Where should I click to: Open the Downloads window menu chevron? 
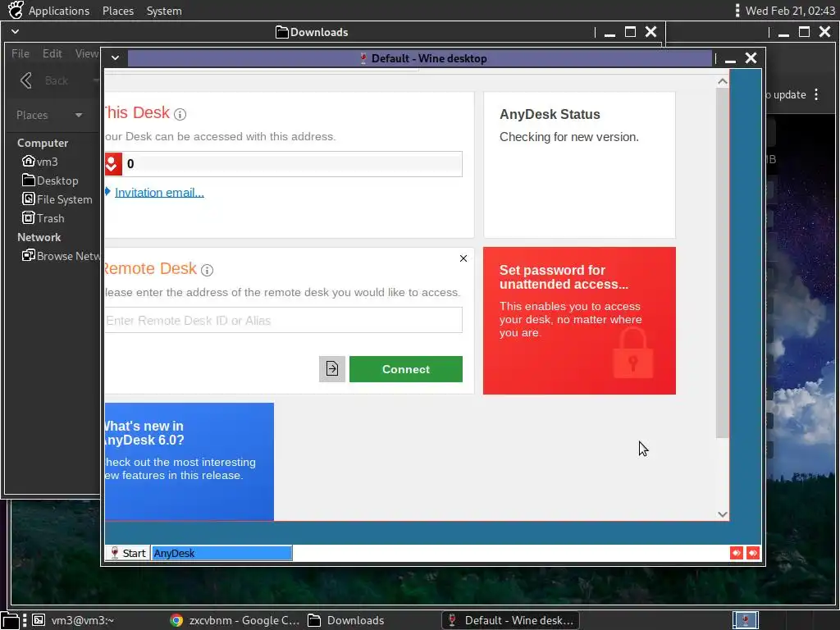[15, 32]
